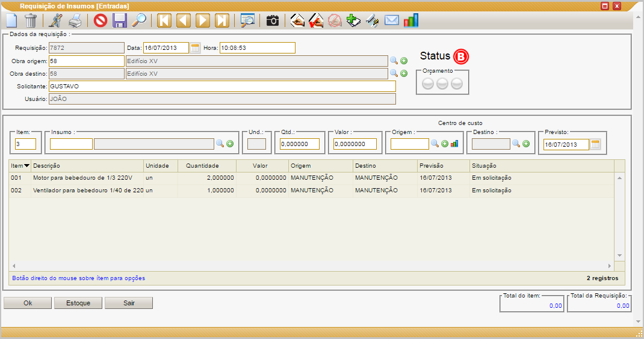The image size is (644, 339).
Task: Click the green plus add-document icon
Action: click(x=353, y=20)
